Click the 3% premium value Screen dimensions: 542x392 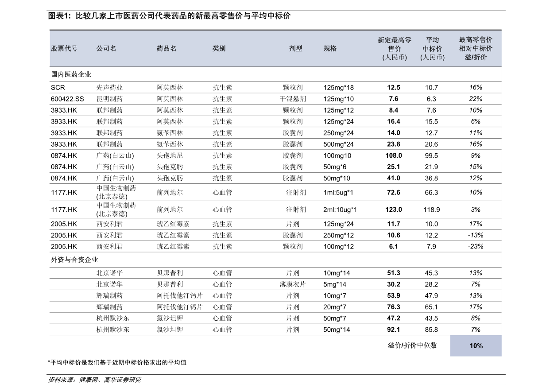(x=476, y=210)
